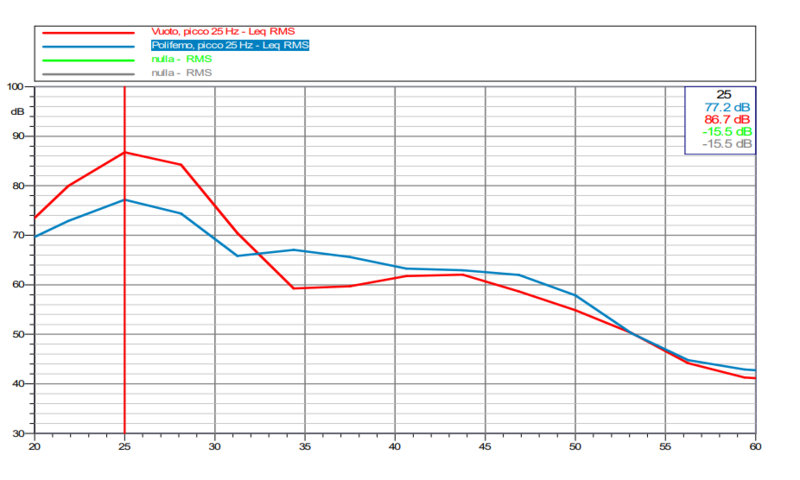Click the '25' header in the readout box
This screenshot has width=800, height=480.
click(724, 94)
